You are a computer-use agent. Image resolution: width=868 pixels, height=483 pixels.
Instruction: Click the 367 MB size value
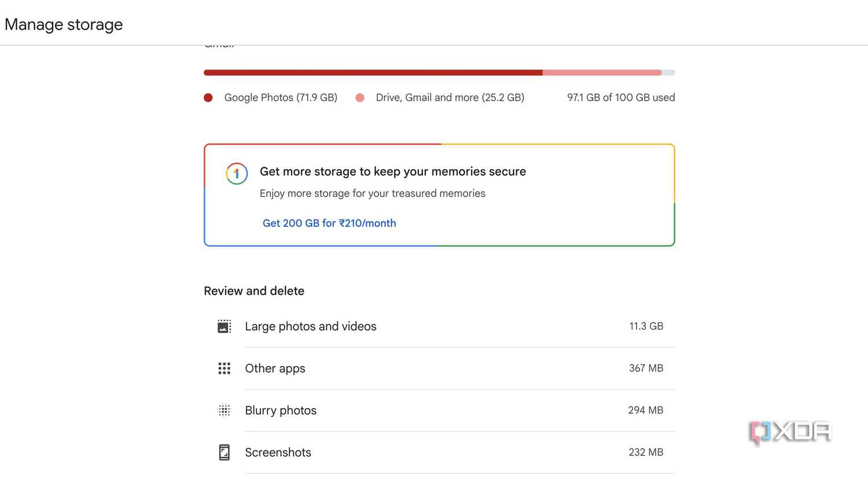[x=646, y=368]
